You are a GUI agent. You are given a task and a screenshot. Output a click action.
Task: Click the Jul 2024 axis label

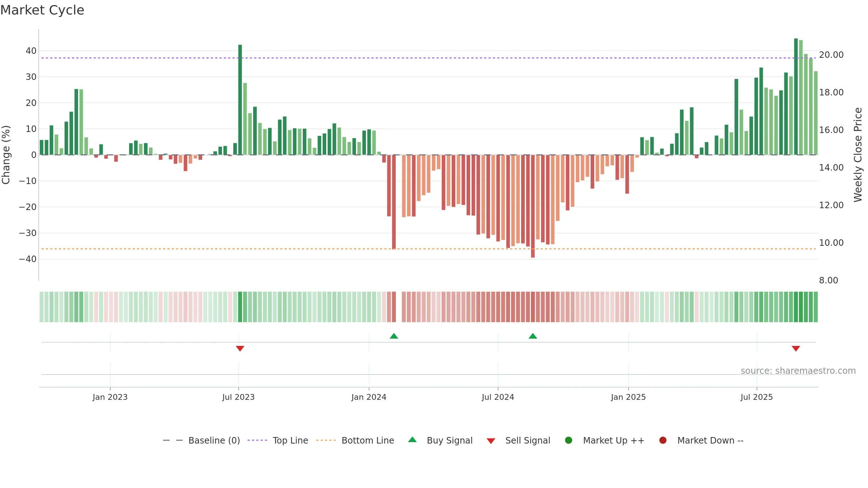[x=498, y=397]
